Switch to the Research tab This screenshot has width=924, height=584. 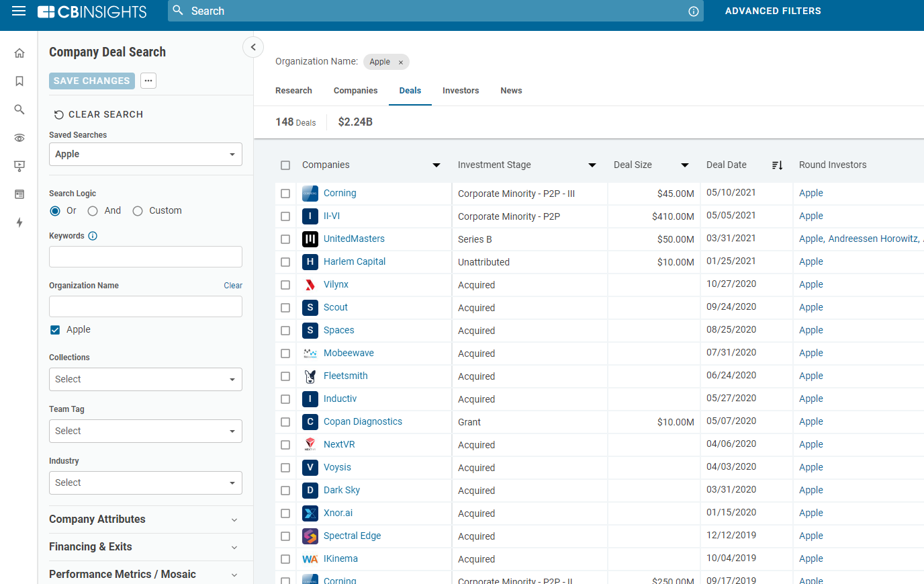tap(293, 91)
